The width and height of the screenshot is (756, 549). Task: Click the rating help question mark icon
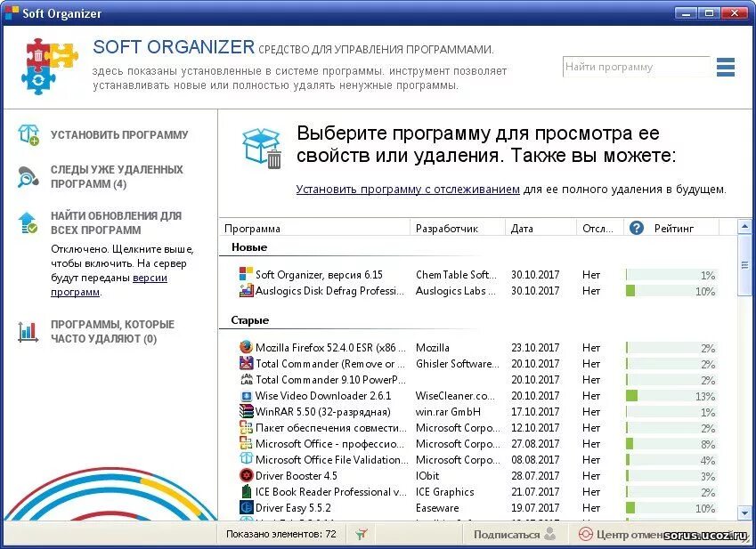coord(637,228)
